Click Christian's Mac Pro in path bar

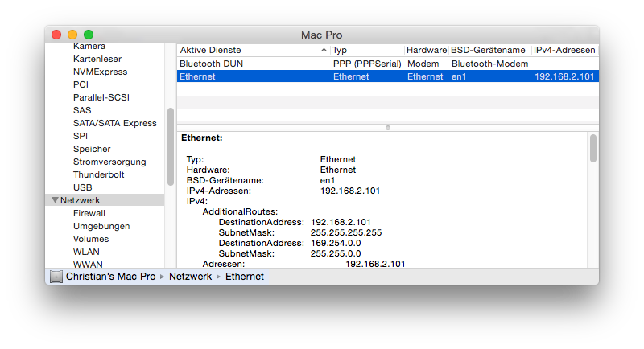pos(111,277)
